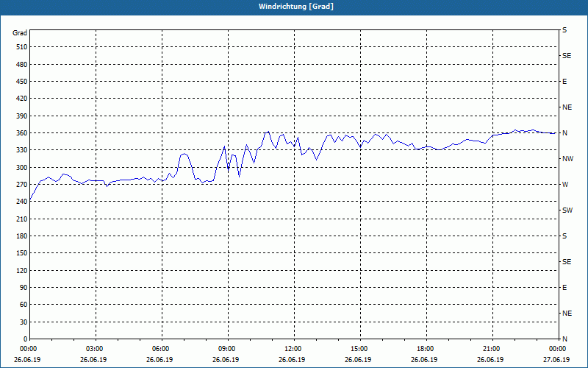Click the N compass label level with 360
588x368 pixels.
click(564, 133)
